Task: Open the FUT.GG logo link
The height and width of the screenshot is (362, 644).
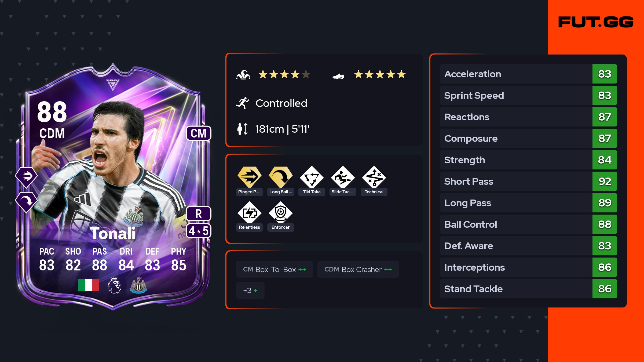Action: pyautogui.click(x=596, y=22)
